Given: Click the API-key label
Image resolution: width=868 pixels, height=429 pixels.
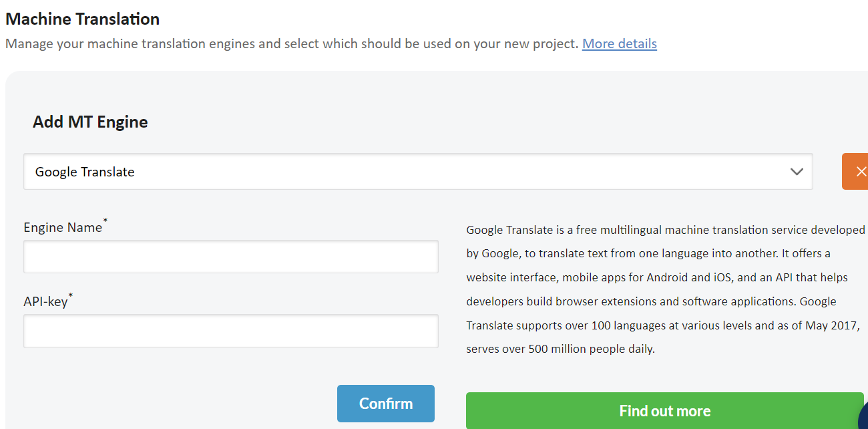Looking at the screenshot, I should point(48,301).
